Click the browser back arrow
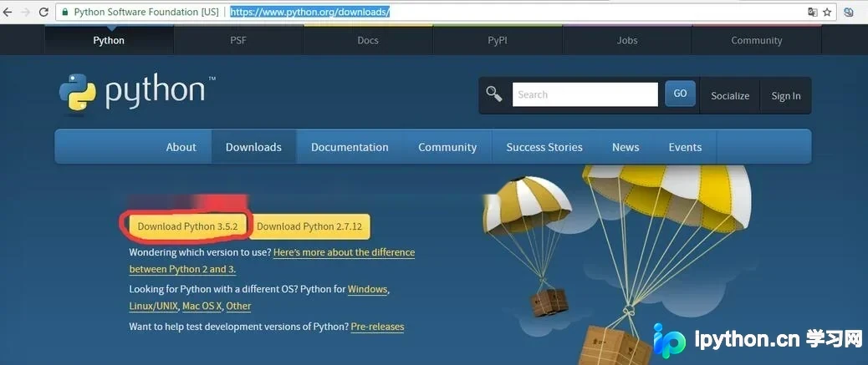 tap(7, 12)
